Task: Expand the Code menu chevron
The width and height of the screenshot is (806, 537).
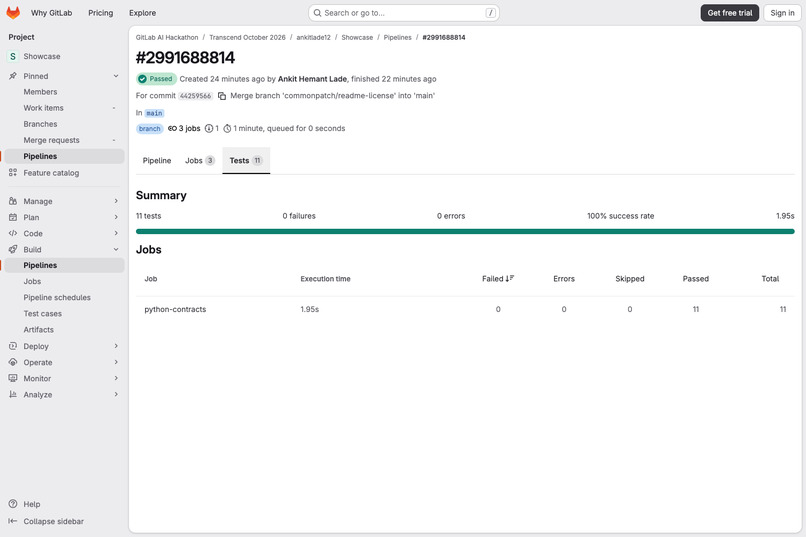Action: (x=116, y=233)
